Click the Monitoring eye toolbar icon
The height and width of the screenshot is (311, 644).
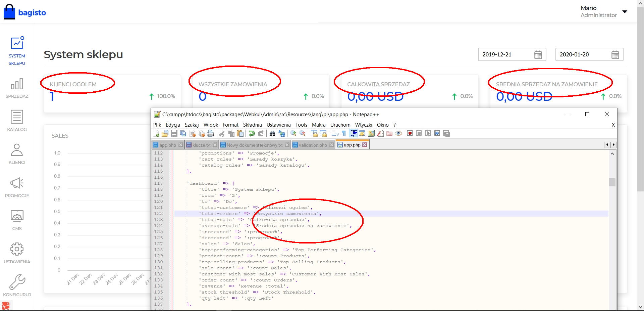[398, 133]
